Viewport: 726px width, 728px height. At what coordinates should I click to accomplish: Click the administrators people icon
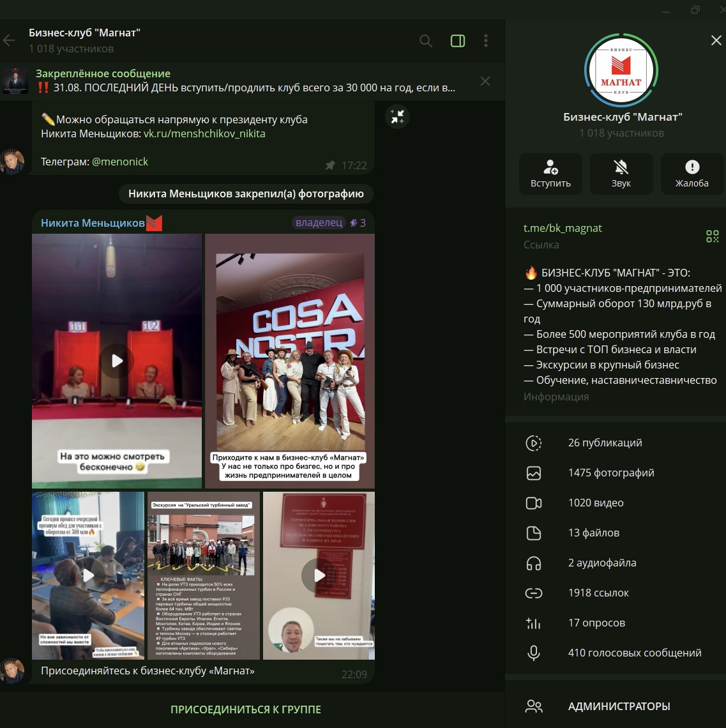[x=534, y=706]
